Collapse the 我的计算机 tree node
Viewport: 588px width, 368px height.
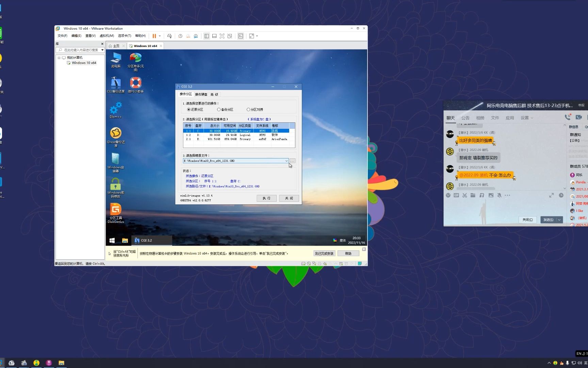(59, 58)
